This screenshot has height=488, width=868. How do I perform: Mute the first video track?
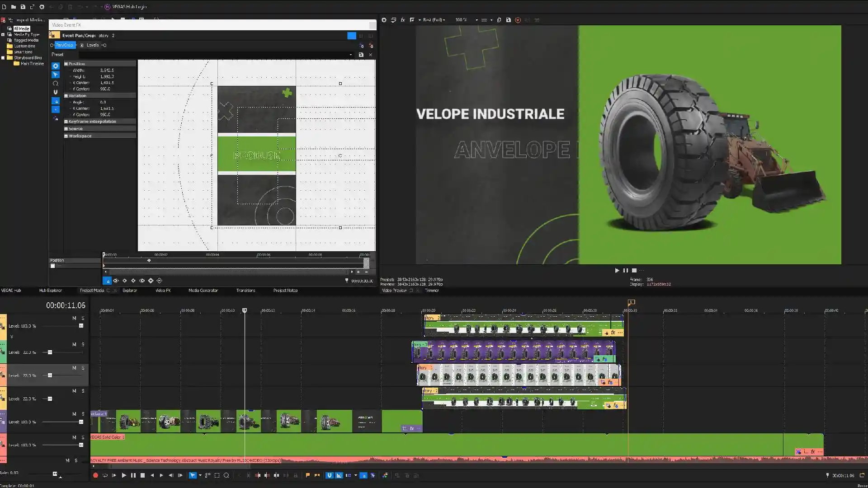[x=74, y=319]
